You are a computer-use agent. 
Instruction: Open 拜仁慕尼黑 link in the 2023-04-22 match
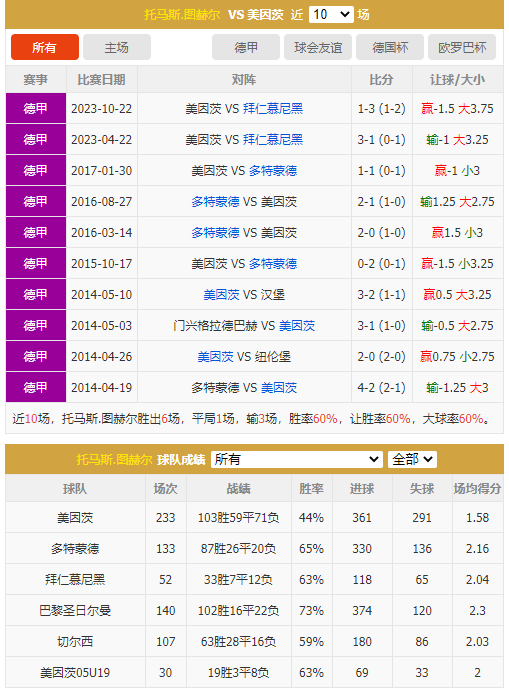[273, 139]
